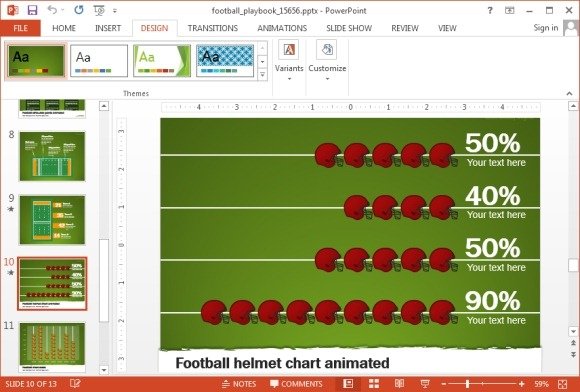Click the zoom in plus button
Viewport: 580px width, 392px height.
coord(522,384)
